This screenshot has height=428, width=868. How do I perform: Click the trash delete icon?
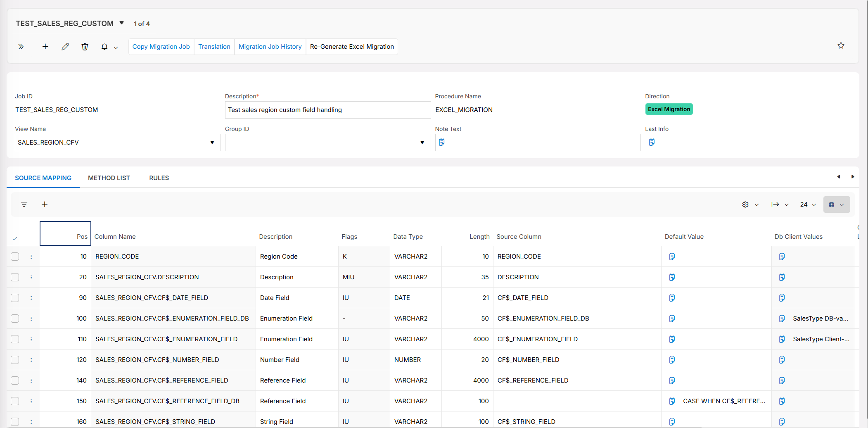85,47
